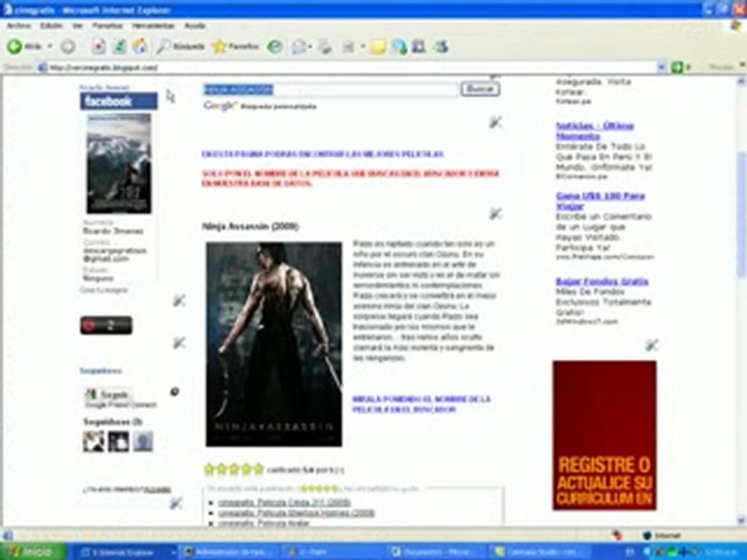The image size is (747, 560).
Task: Click the red and black counter widget
Action: pyautogui.click(x=107, y=325)
